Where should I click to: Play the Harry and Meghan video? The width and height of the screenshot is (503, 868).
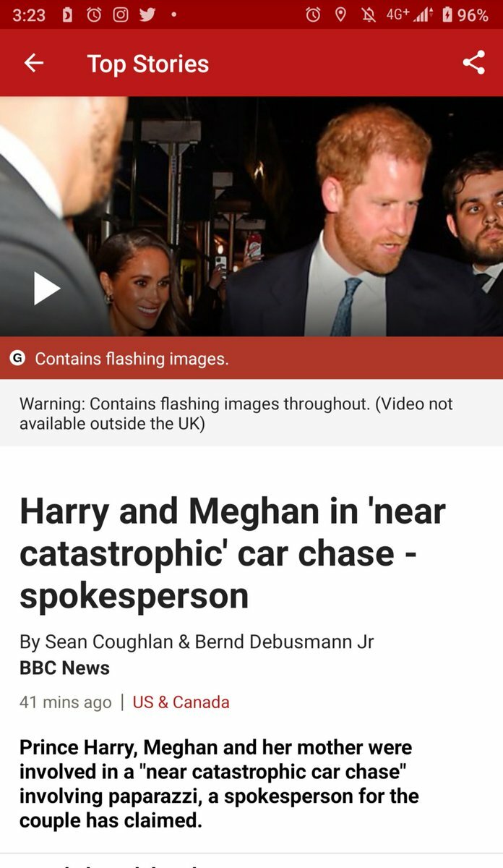[47, 289]
